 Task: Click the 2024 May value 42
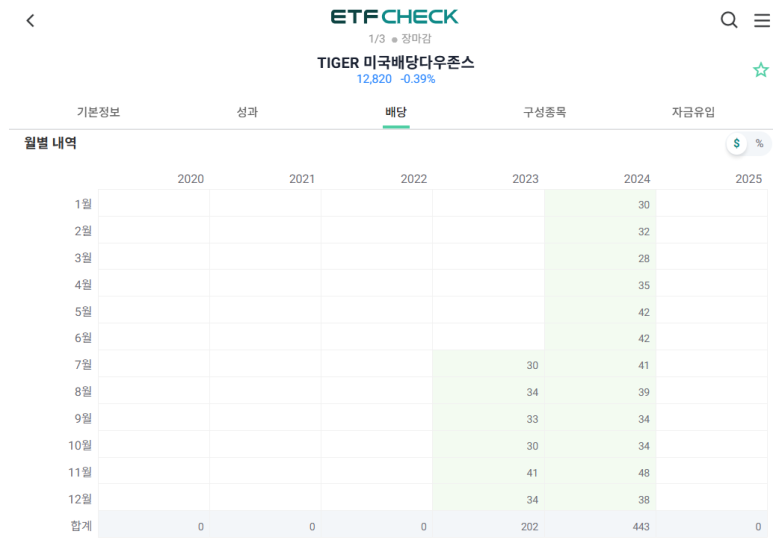(644, 312)
